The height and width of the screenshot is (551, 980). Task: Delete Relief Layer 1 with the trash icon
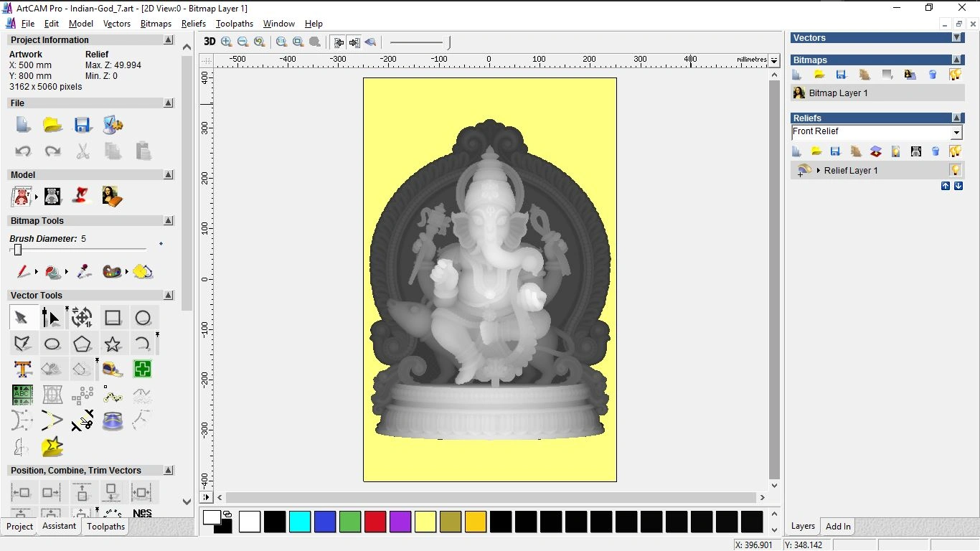pos(935,151)
